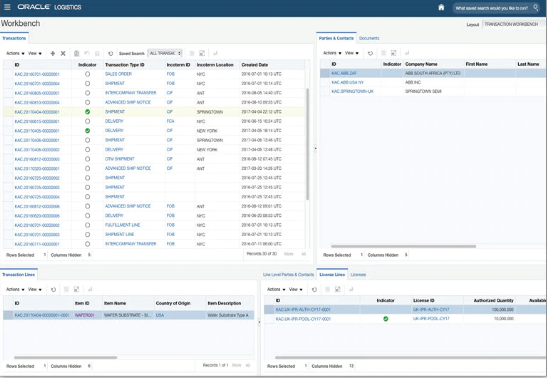This screenshot has width=547, height=378.
Task: Click freeze icon in License Lines toolbar
Action: click(328, 289)
